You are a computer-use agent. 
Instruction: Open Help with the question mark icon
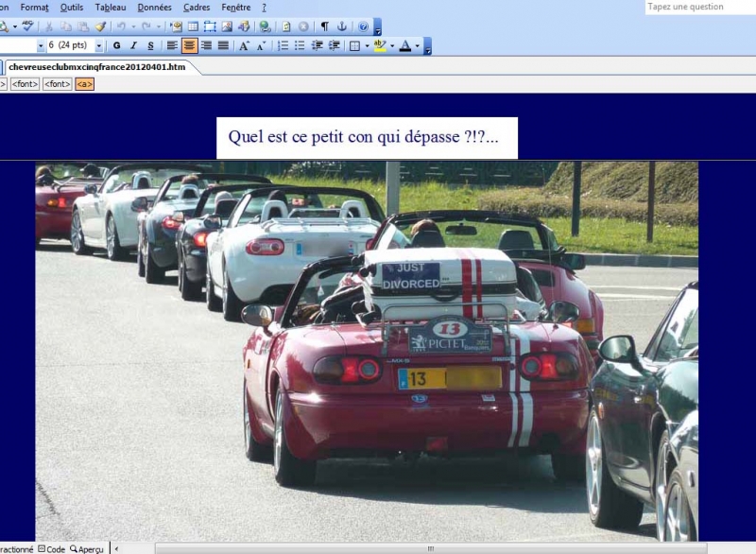click(364, 26)
